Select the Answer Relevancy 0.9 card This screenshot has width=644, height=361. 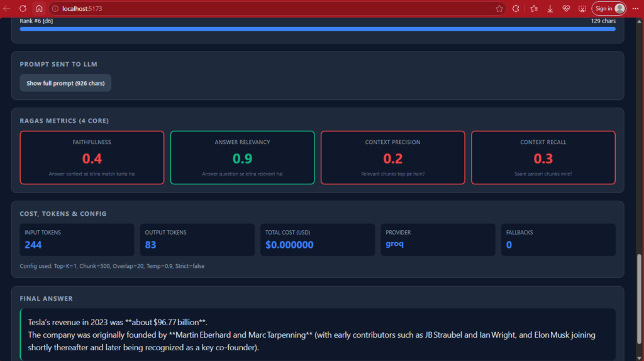pos(242,158)
